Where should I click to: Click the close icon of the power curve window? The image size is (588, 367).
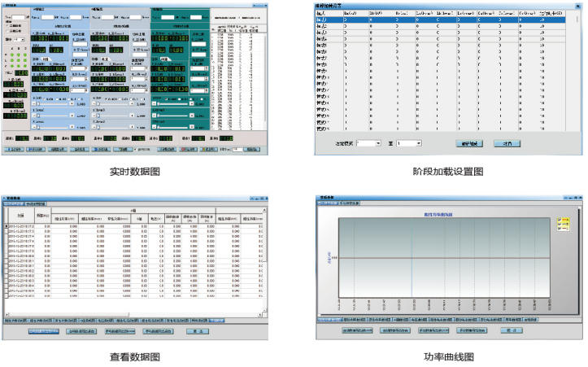(x=577, y=198)
